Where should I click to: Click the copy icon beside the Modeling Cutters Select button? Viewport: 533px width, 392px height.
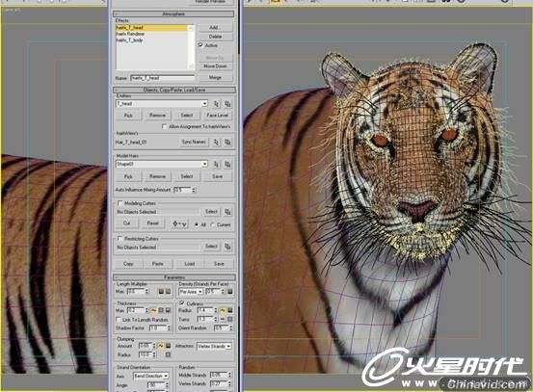coord(227,212)
